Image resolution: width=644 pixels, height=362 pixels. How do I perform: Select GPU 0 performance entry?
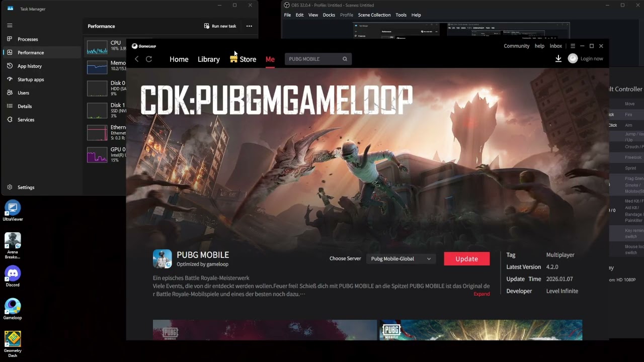click(x=106, y=154)
